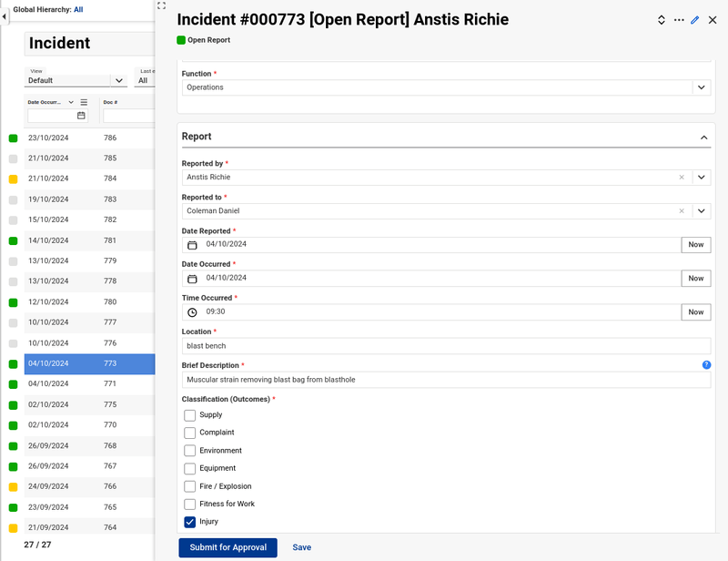Check the Environment classification checkbox
Screen dimensions: 728x561
[x=191, y=450]
